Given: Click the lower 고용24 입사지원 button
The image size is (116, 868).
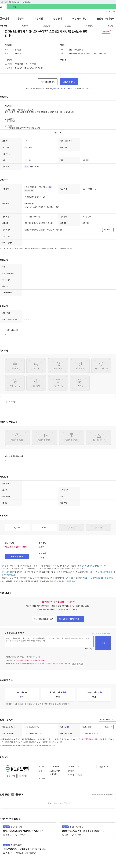Looking at the screenshot, I should (x=17, y=557).
